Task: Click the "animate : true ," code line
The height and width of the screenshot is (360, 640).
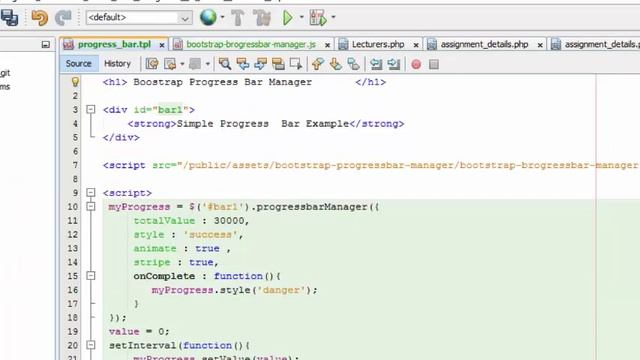Action: [x=182, y=249]
